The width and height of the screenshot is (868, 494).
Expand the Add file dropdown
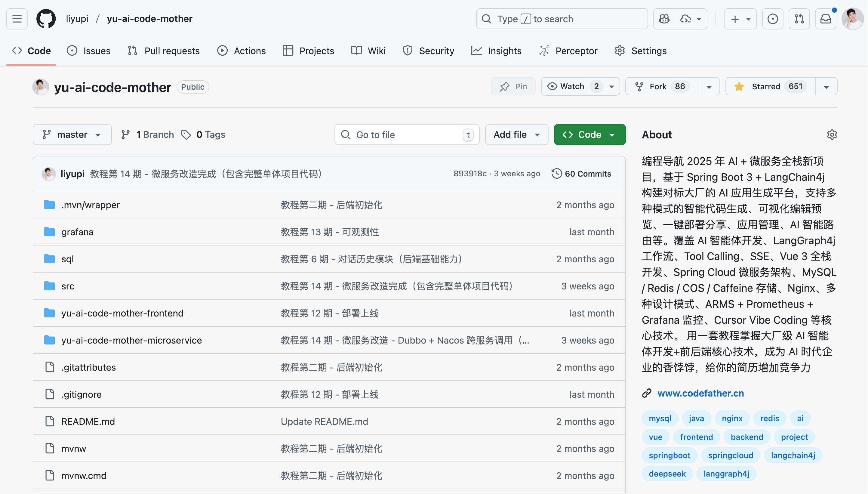click(x=516, y=135)
